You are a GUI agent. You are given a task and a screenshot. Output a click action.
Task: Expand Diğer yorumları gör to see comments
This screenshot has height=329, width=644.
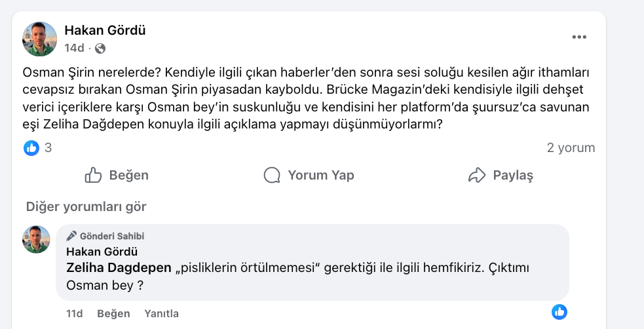pyautogui.click(x=86, y=207)
